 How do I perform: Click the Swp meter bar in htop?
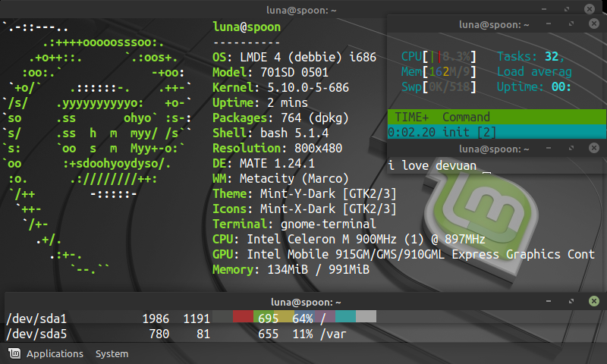click(439, 86)
